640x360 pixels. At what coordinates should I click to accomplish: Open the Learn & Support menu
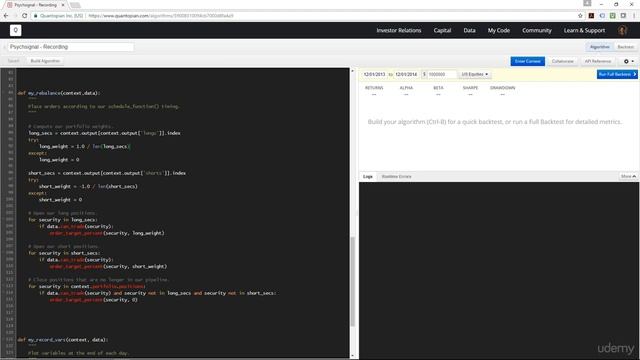[x=584, y=30]
